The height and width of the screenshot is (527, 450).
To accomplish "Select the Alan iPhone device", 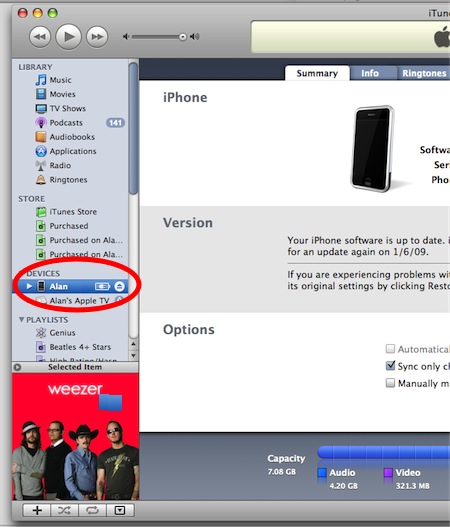I will [x=70, y=286].
